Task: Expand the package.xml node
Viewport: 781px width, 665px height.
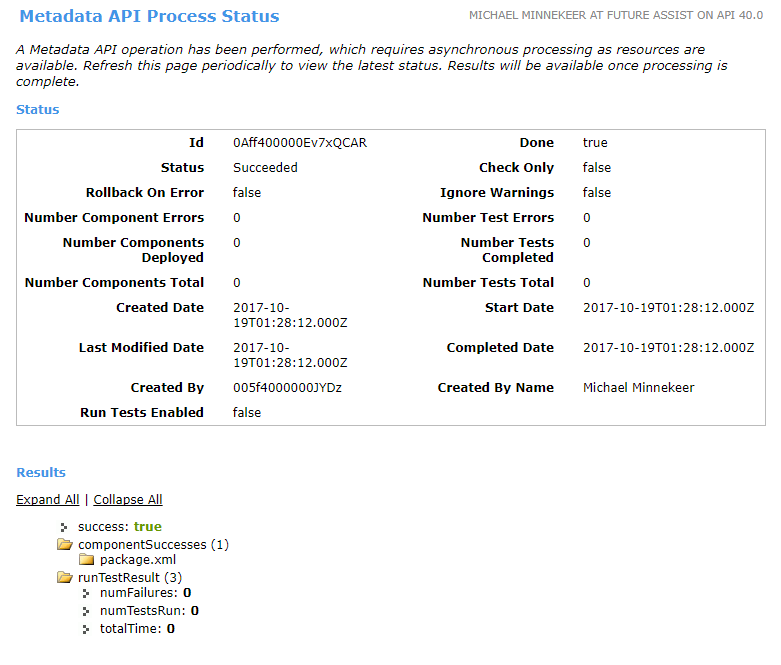Action: pyautogui.click(x=138, y=560)
